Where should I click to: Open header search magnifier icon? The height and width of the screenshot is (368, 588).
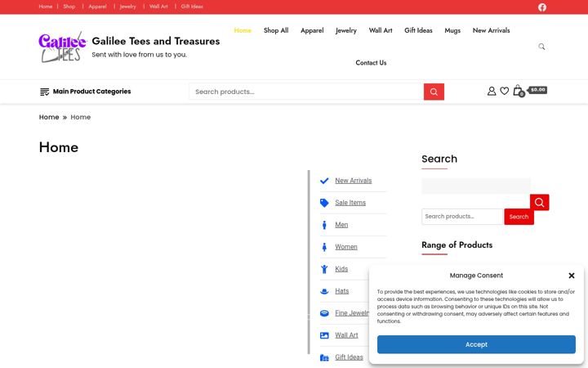click(x=541, y=47)
